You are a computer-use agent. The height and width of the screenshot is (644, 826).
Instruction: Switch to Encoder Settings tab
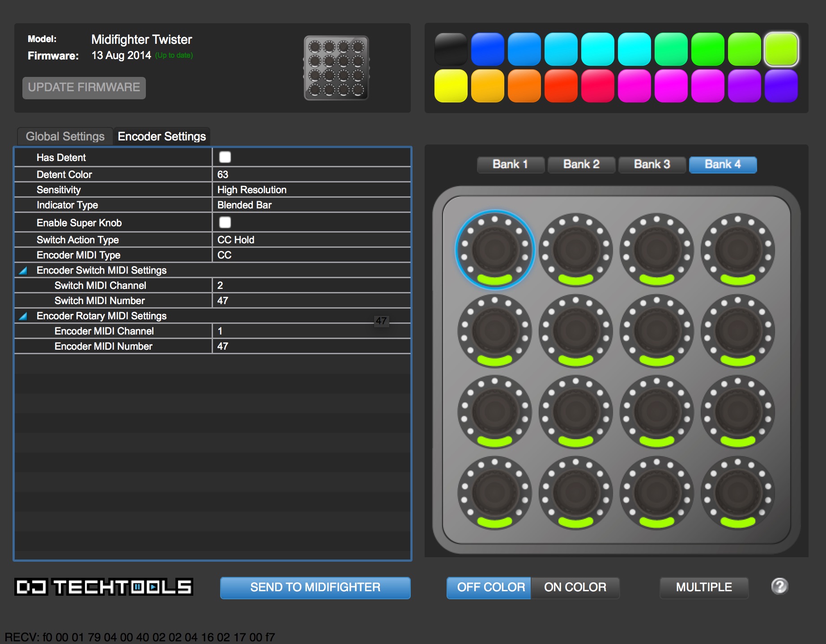click(162, 136)
